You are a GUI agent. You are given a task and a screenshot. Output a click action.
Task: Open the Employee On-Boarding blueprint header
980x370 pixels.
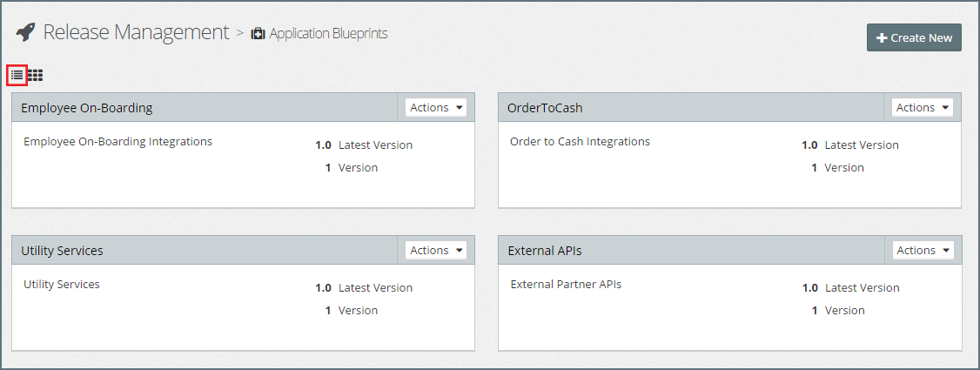click(x=87, y=108)
